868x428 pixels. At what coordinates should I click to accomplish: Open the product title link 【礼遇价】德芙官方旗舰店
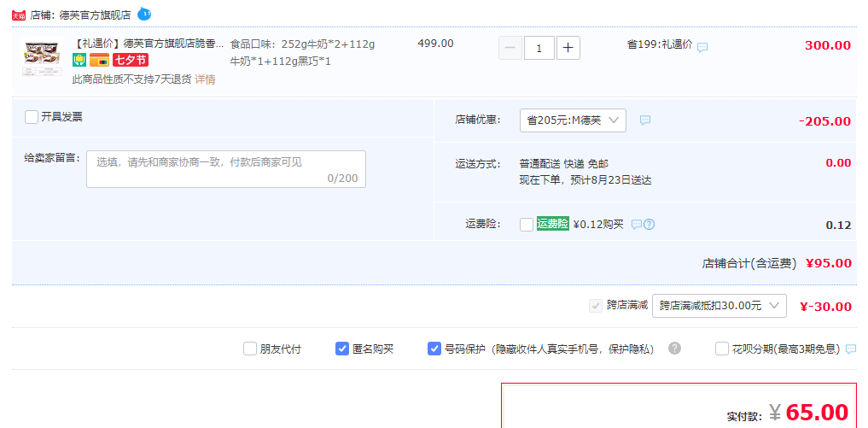pyautogui.click(x=149, y=44)
